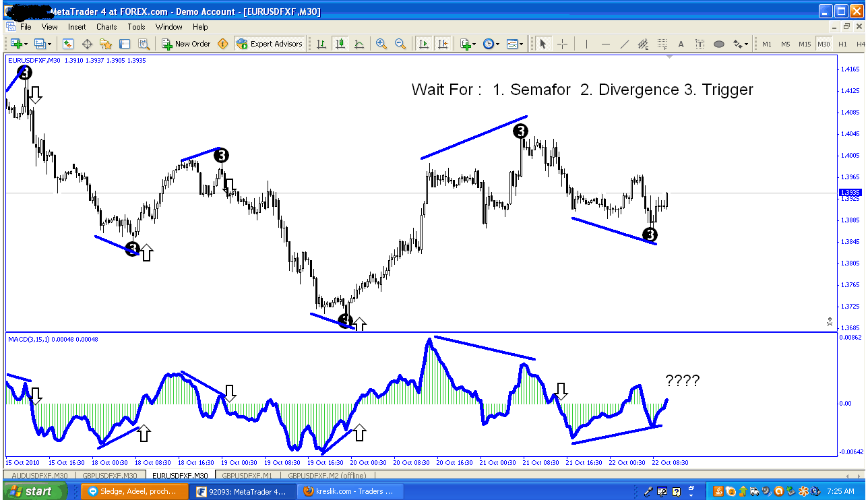Toggle chart shift from right edge
The image size is (868, 500).
(443, 44)
